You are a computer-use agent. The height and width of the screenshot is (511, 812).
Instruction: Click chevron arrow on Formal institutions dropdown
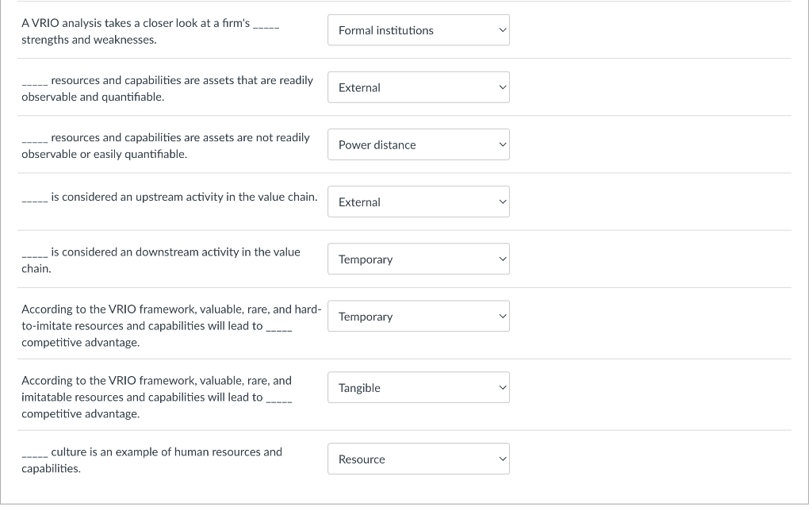click(501, 30)
